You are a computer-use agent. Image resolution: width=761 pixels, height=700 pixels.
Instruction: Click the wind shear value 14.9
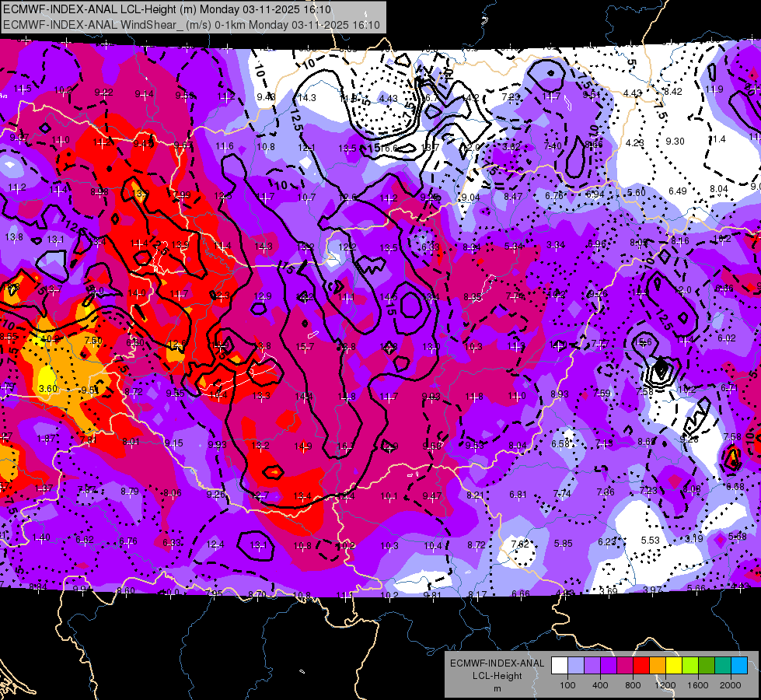tap(303, 446)
